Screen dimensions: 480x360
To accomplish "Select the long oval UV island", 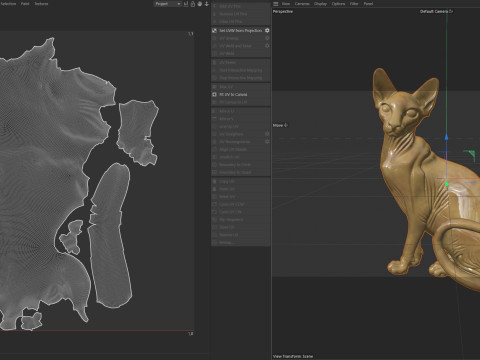I will (x=110, y=235).
